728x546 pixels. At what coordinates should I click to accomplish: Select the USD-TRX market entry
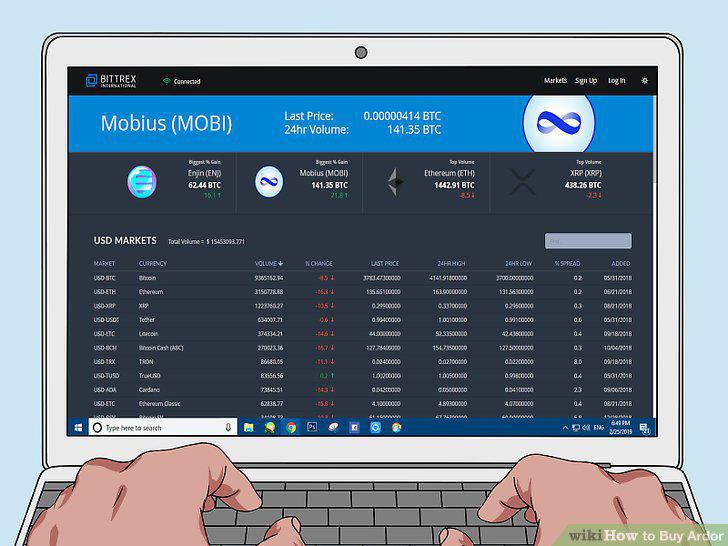104,362
